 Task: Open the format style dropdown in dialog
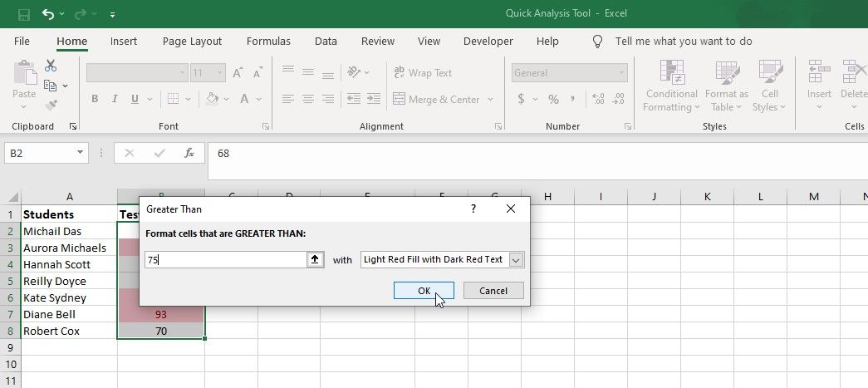[x=516, y=260]
